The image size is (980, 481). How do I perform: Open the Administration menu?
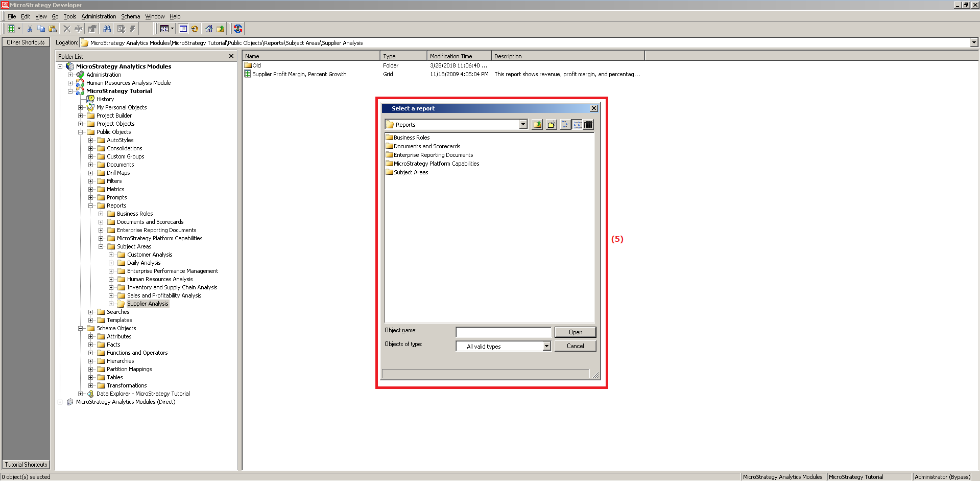point(99,16)
